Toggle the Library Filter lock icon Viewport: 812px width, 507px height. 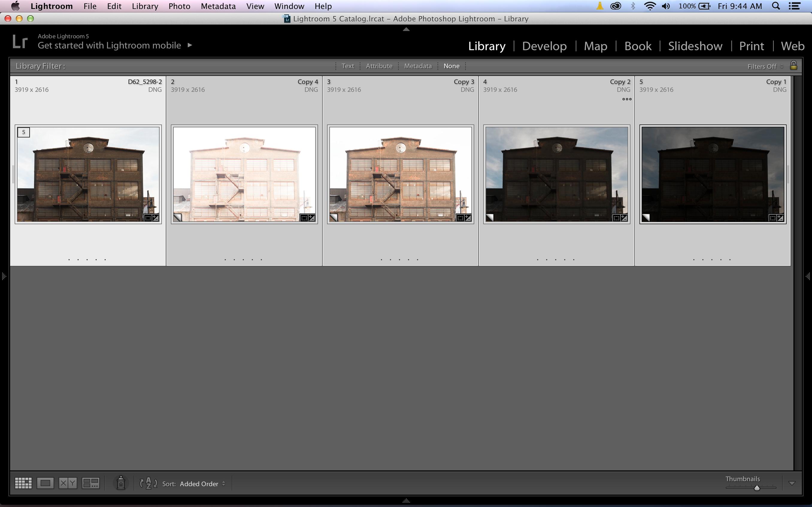pos(793,66)
